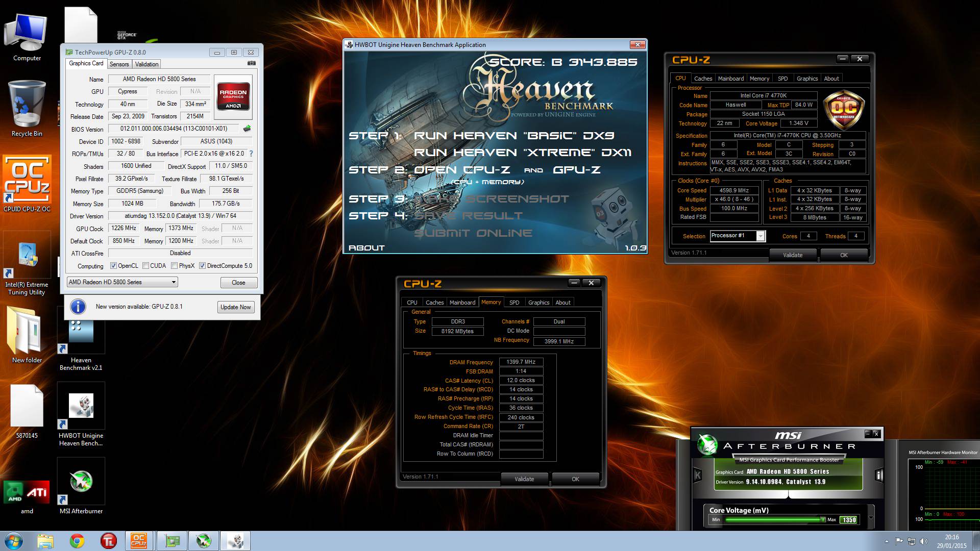Click Open CPU-Z in the HWBOT Heaven window
This screenshot has width=980, height=551.
click(461, 170)
